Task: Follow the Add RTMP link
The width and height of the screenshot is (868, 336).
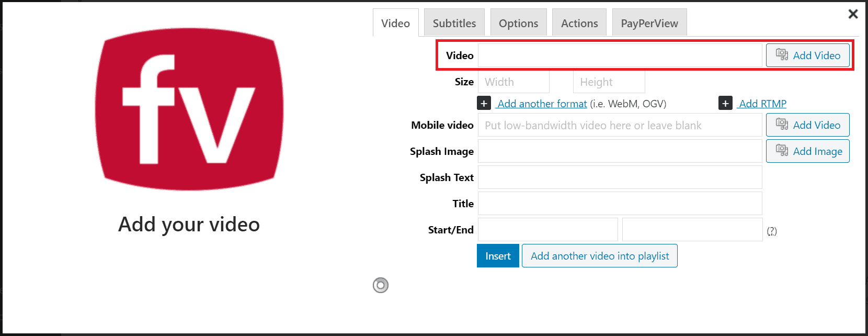Action: 762,104
